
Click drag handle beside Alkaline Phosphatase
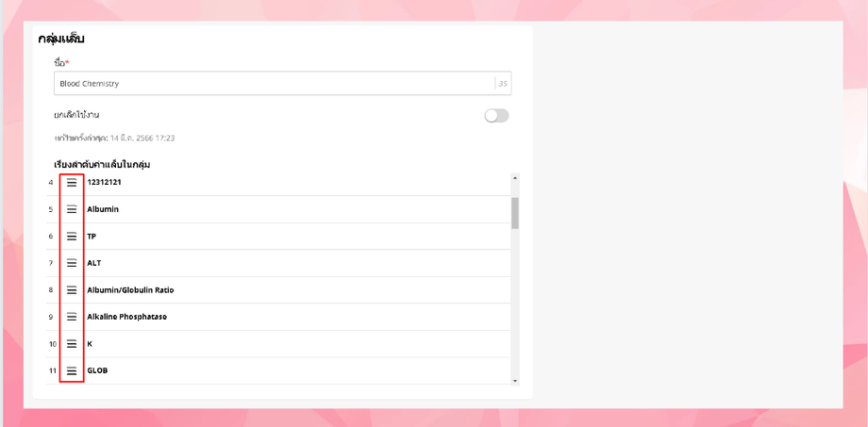pos(72,317)
